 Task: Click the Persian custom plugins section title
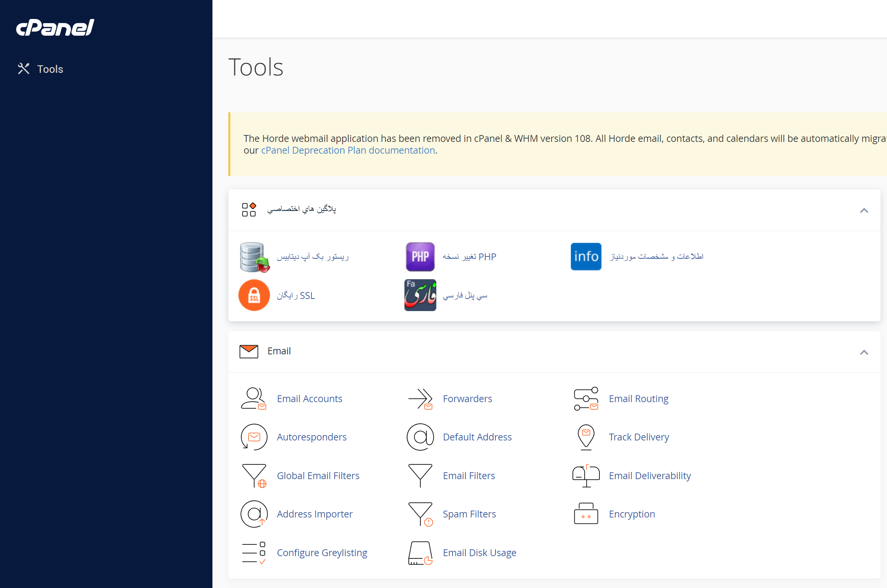point(302,209)
